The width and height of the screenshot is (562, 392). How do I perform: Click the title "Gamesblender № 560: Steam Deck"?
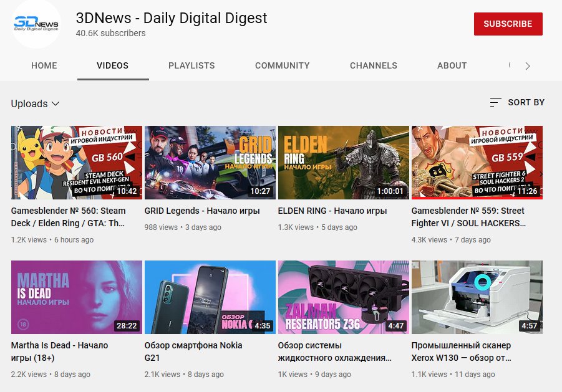click(68, 217)
